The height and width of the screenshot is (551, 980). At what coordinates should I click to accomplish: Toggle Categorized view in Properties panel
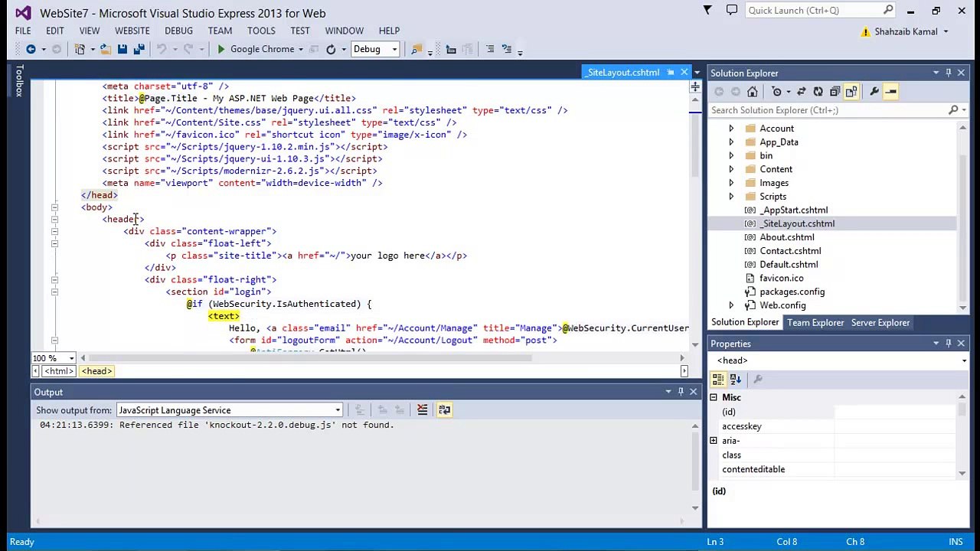(718, 379)
